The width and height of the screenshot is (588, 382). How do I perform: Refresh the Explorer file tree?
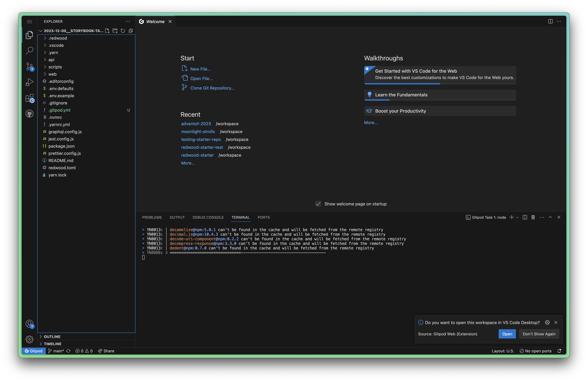pyautogui.click(x=123, y=31)
